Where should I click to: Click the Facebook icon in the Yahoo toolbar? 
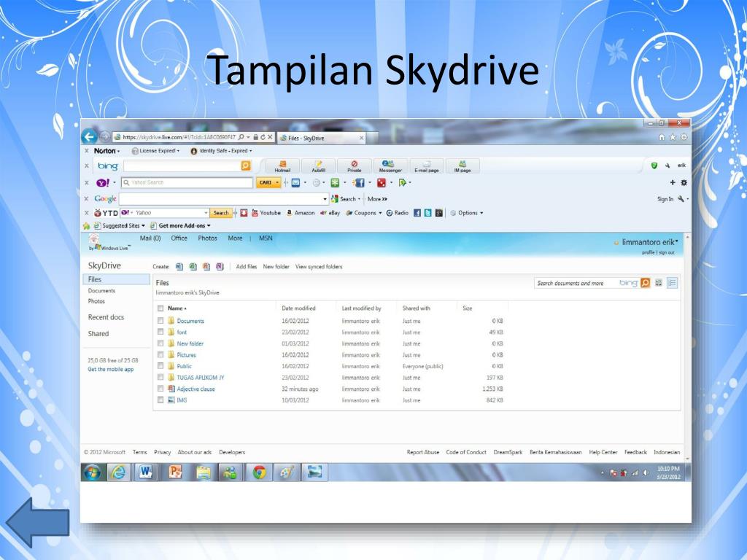(359, 182)
